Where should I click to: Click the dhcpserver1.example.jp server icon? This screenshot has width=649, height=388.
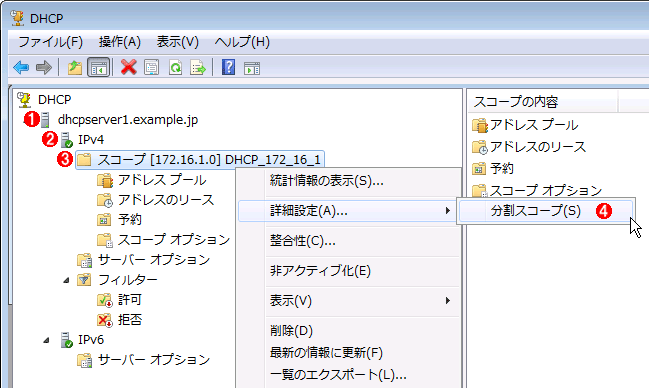pyautogui.click(x=45, y=120)
